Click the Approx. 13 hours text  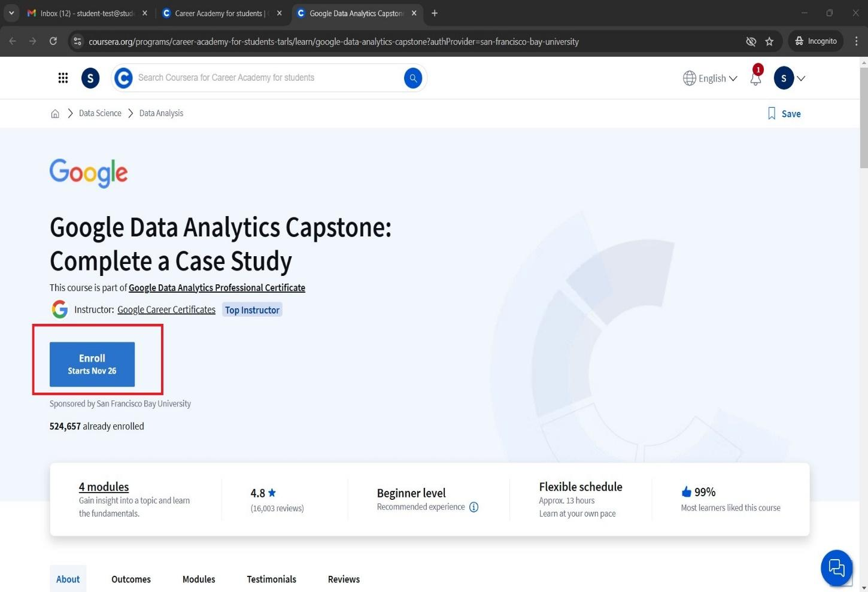pos(567,500)
